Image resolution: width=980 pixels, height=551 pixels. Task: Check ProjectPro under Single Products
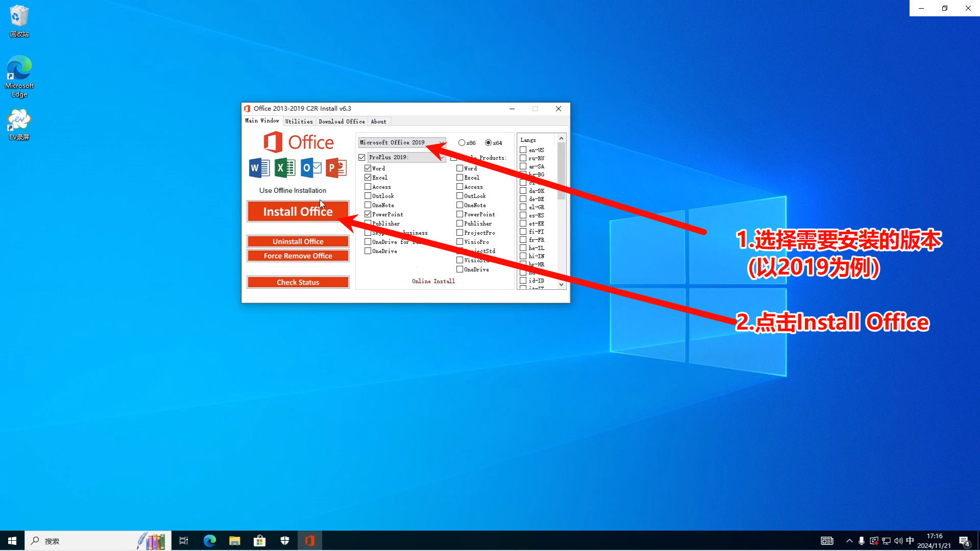tap(460, 233)
